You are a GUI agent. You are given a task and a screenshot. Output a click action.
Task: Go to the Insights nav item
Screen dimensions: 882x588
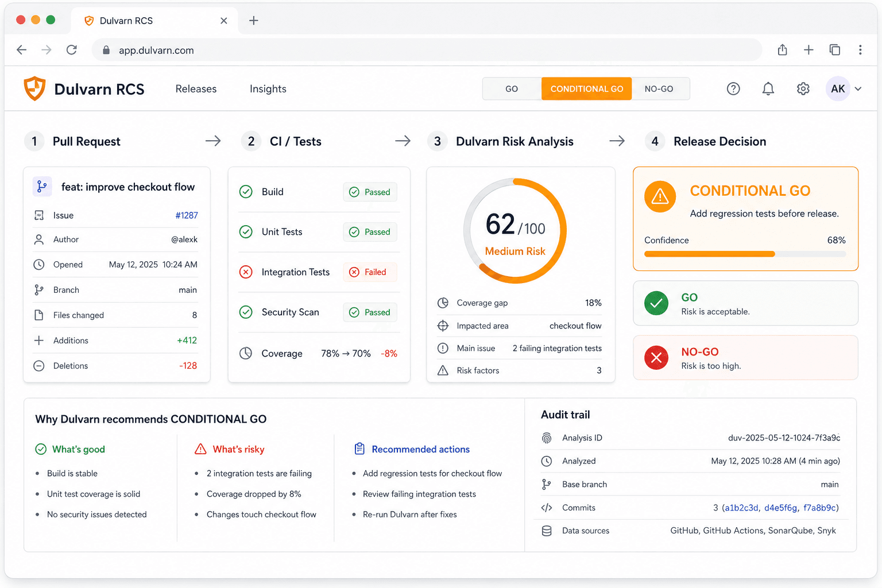(x=268, y=89)
